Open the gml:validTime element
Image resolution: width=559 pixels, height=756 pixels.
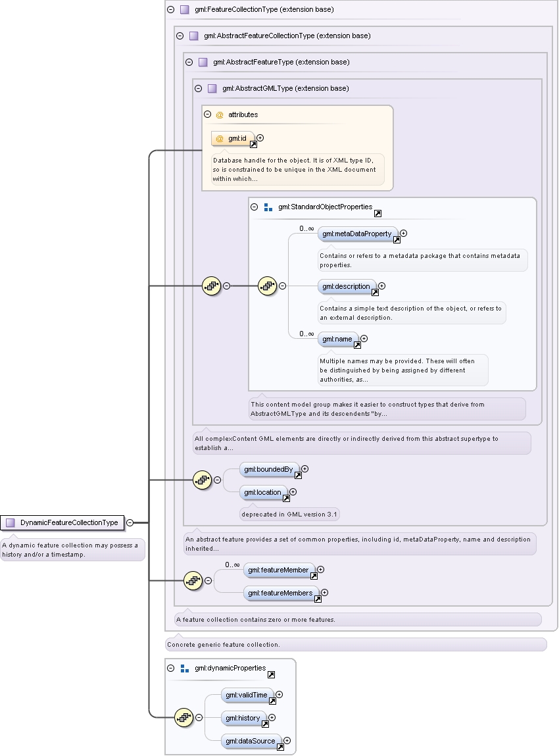click(x=247, y=695)
